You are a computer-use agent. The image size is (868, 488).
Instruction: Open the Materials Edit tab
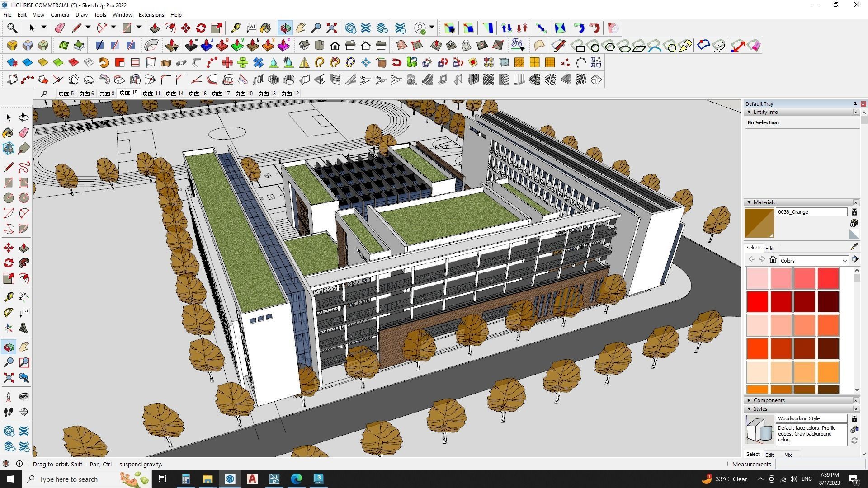pos(769,249)
